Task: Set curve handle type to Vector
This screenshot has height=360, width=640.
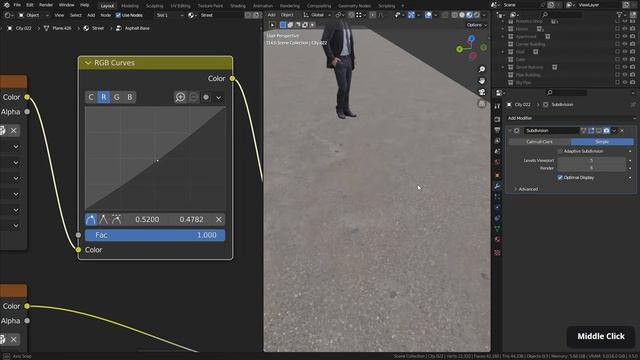Action: pos(104,220)
